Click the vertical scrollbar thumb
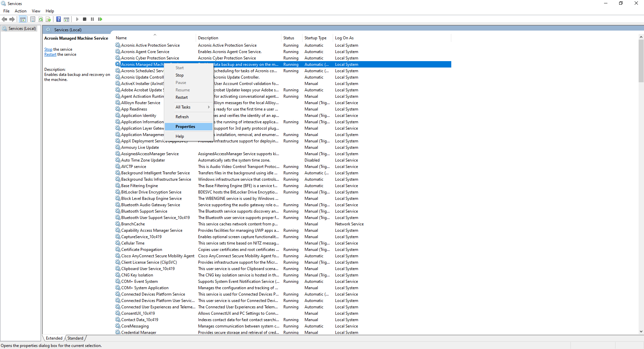 pyautogui.click(x=641, y=61)
